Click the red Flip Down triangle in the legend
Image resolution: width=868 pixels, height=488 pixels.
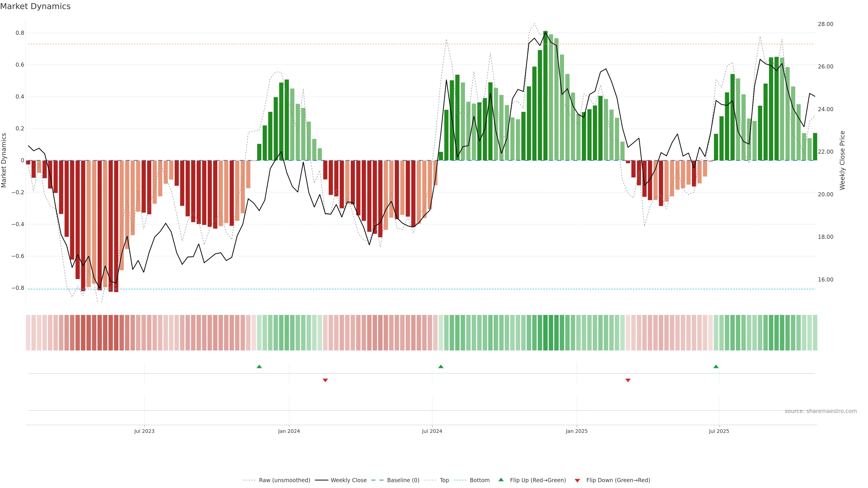(577, 481)
